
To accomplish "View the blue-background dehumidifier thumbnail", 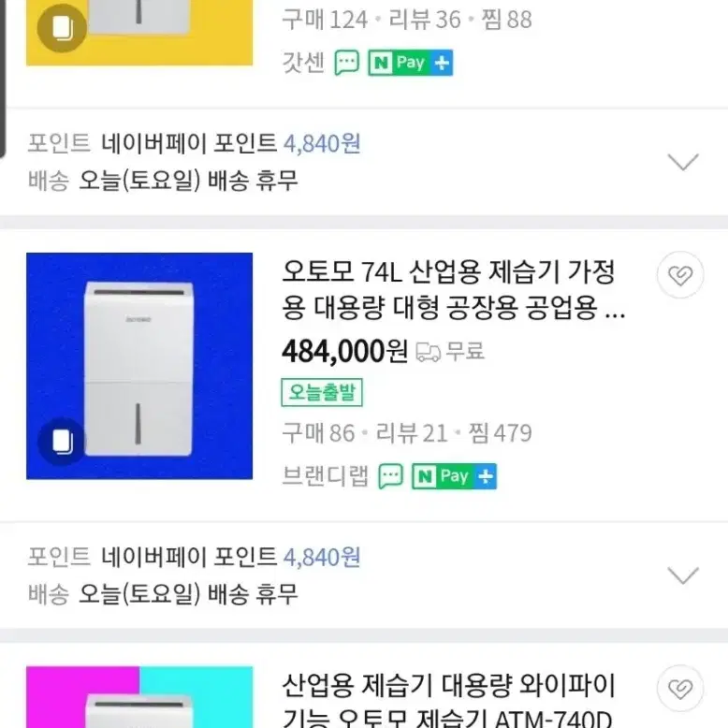I will [x=139, y=366].
